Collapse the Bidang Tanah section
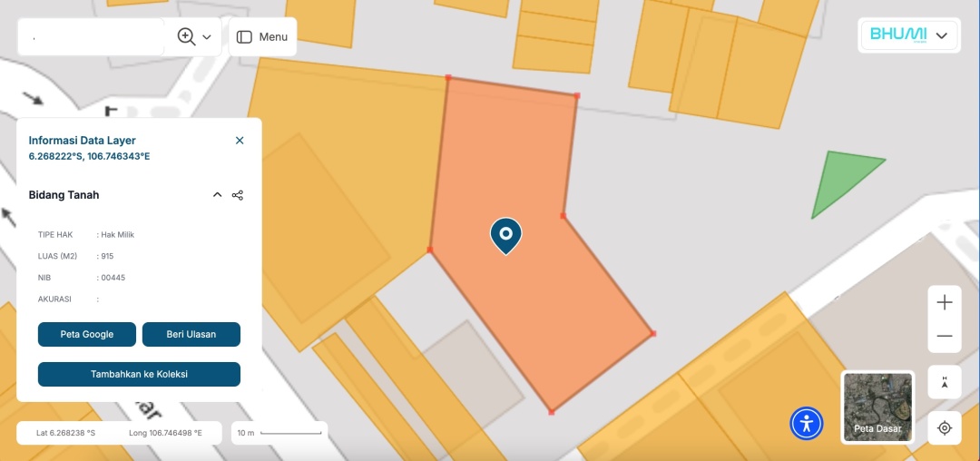This screenshot has width=980, height=461. 217,195
